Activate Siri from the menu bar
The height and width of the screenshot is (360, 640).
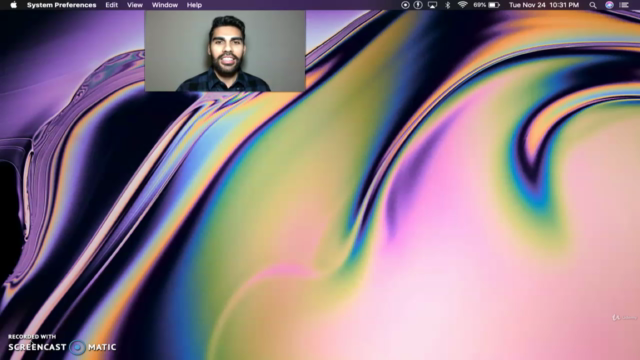click(x=609, y=5)
